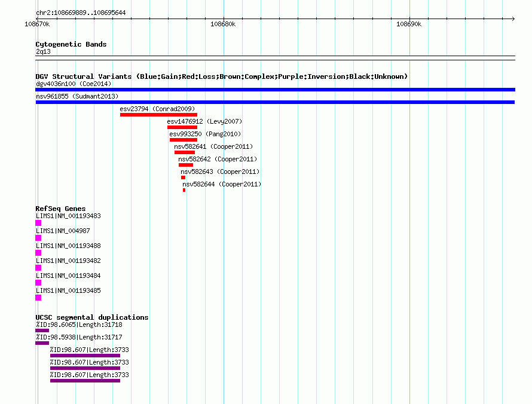The height and width of the screenshot is (404, 532).
Task: Open the nsv582642 (Cooper2011) label
Action: (x=218, y=159)
